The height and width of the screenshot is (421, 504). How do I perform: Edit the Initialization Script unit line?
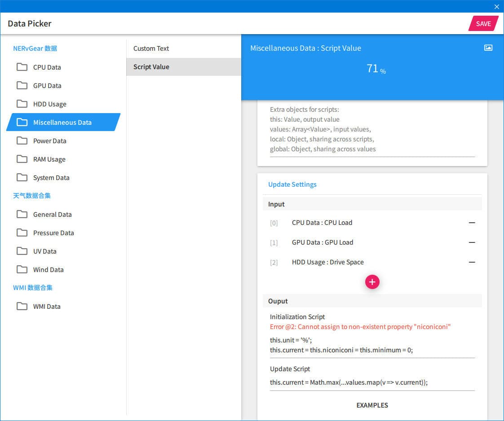[291, 340]
